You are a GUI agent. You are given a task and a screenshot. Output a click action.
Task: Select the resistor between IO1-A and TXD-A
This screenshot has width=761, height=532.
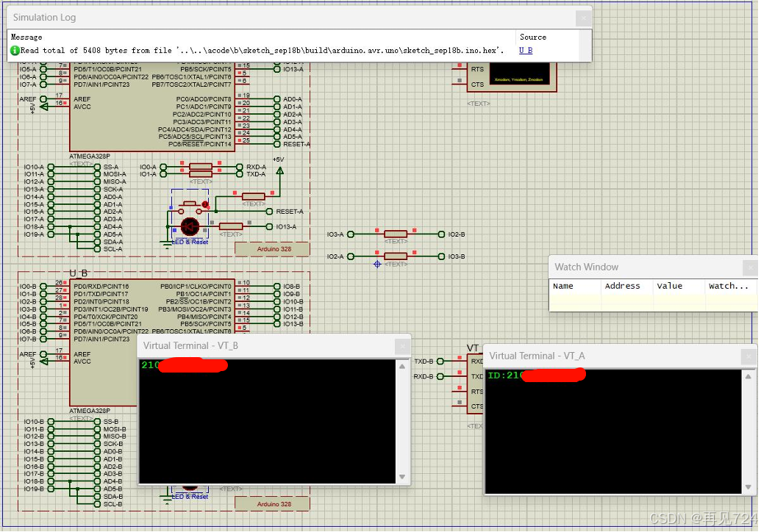[x=201, y=174]
